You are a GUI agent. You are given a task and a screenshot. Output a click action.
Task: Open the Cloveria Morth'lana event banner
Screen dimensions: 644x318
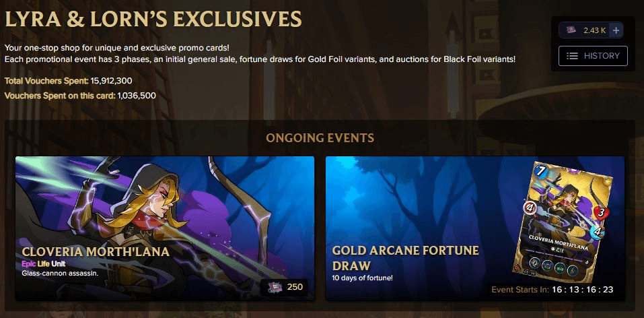tap(165, 228)
